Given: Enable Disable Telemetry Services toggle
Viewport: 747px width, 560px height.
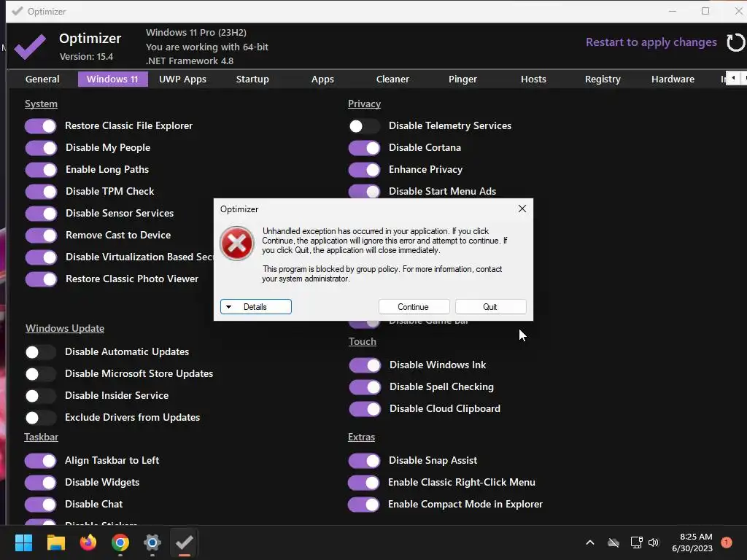Looking at the screenshot, I should coord(364,126).
